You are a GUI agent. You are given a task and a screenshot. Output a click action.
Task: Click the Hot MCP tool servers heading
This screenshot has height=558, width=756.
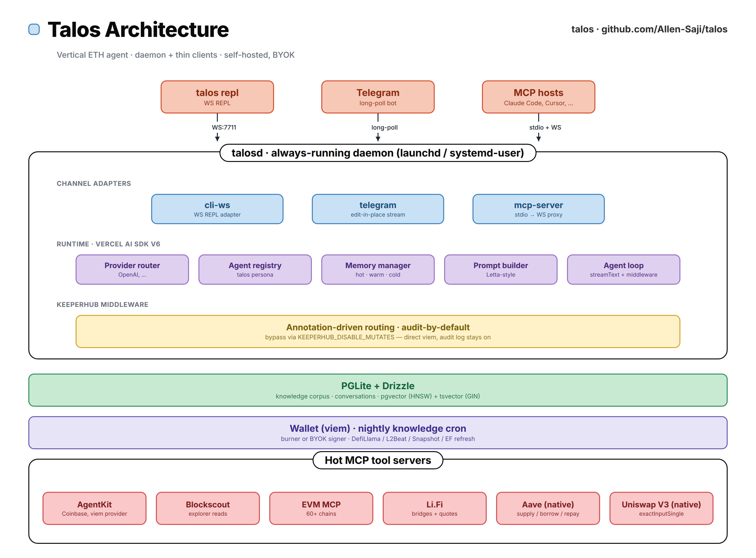click(378, 460)
